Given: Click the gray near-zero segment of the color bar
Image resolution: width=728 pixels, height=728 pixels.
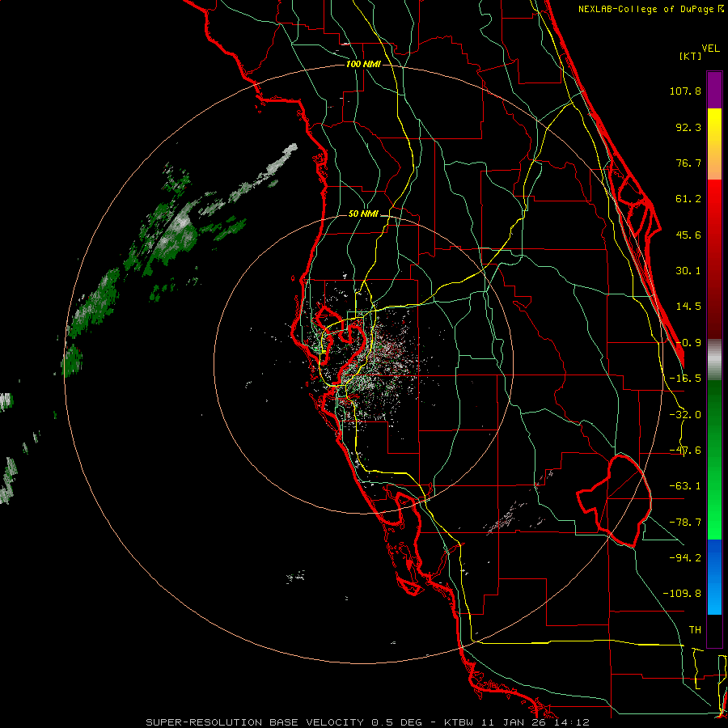Looking at the screenshot, I should click(x=714, y=360).
